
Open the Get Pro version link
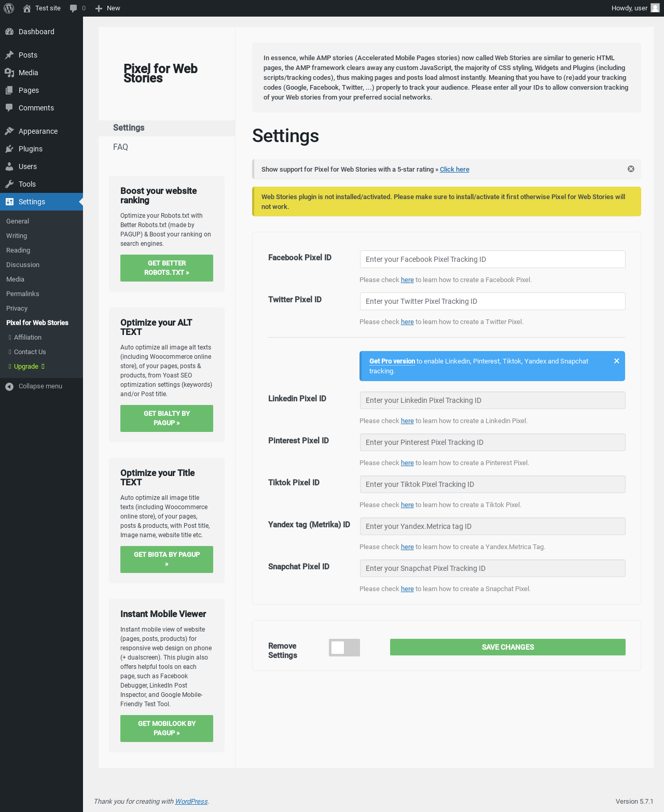(x=392, y=361)
